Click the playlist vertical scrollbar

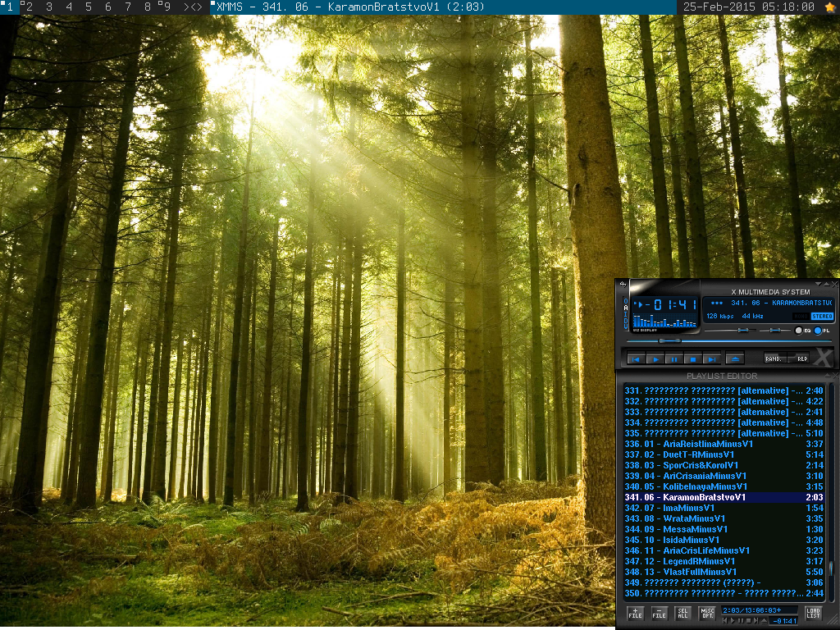click(832, 493)
